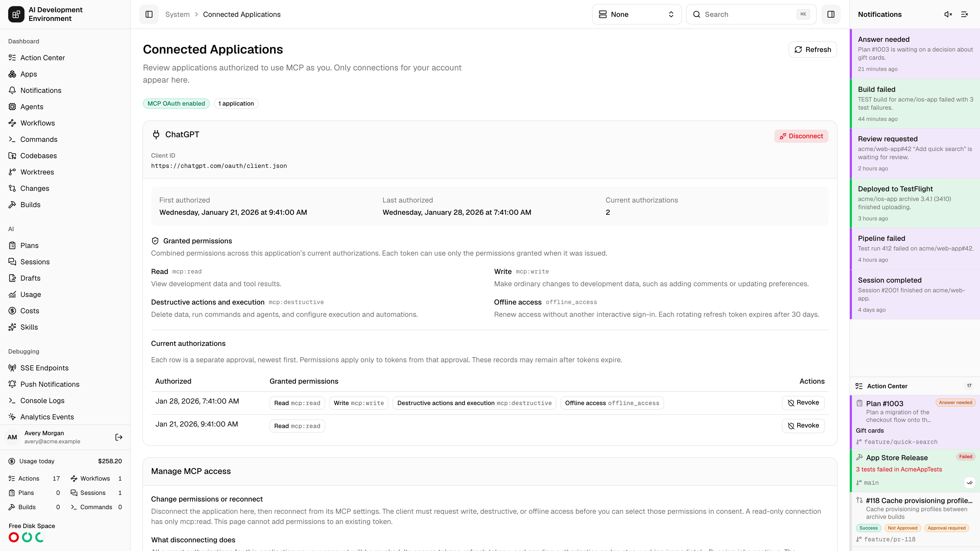Toggle the left sidebar panel icon

[149, 15]
